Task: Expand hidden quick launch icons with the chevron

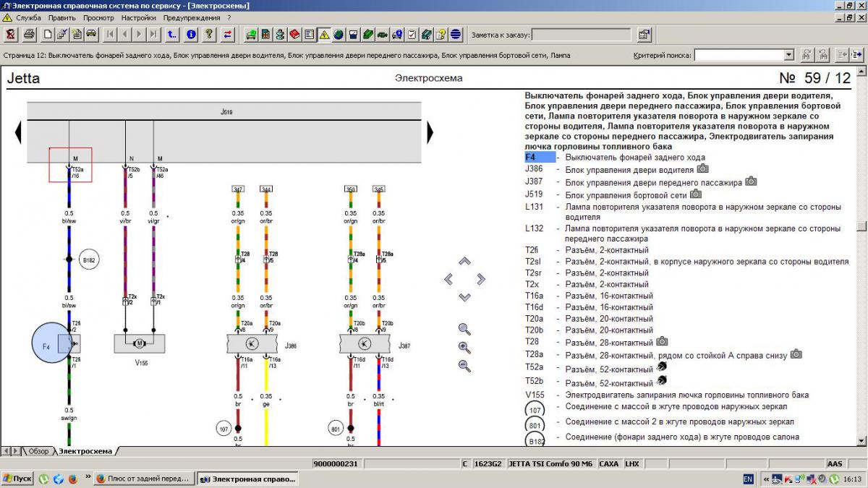Action: pos(87,477)
